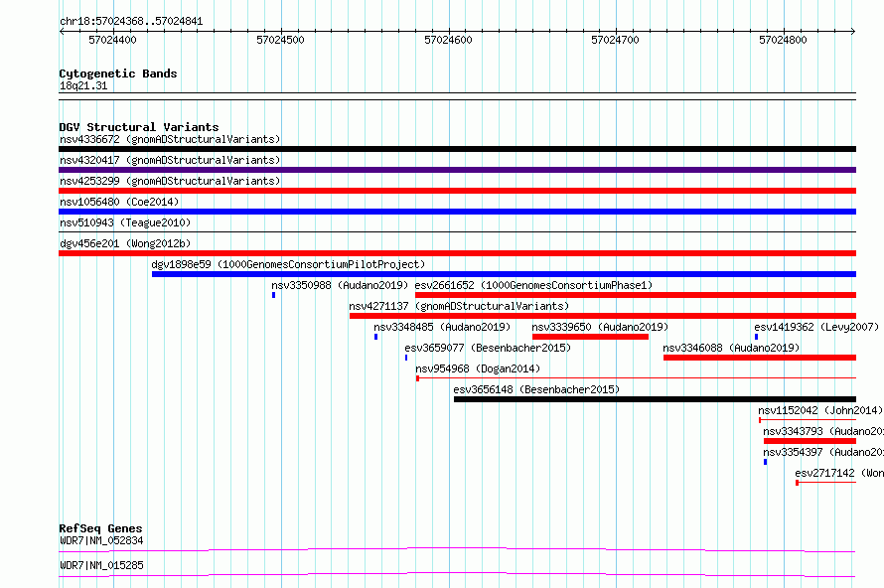Click the nsv954968 (Dogan2014) label
The width and height of the screenshot is (884, 588).
tap(478, 368)
